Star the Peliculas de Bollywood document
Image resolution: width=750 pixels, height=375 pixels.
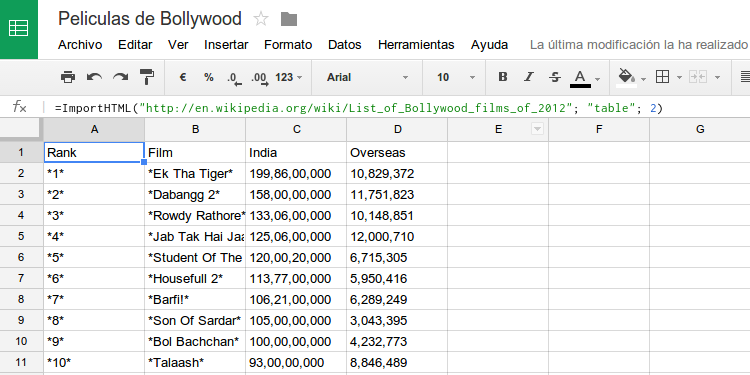pyautogui.click(x=261, y=19)
